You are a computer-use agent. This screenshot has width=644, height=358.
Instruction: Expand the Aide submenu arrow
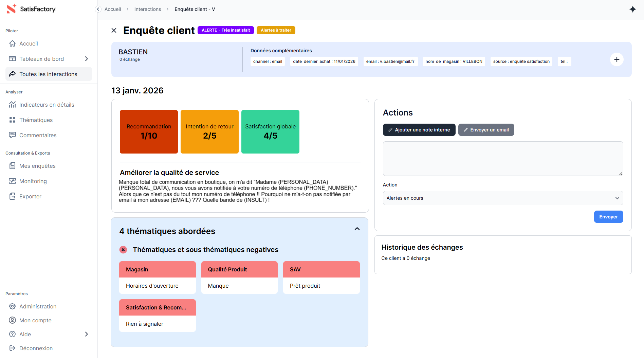(x=87, y=334)
